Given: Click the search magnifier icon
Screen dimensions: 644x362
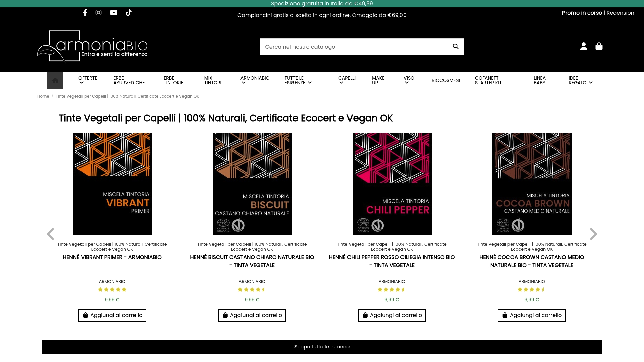Looking at the screenshot, I should tap(455, 46).
